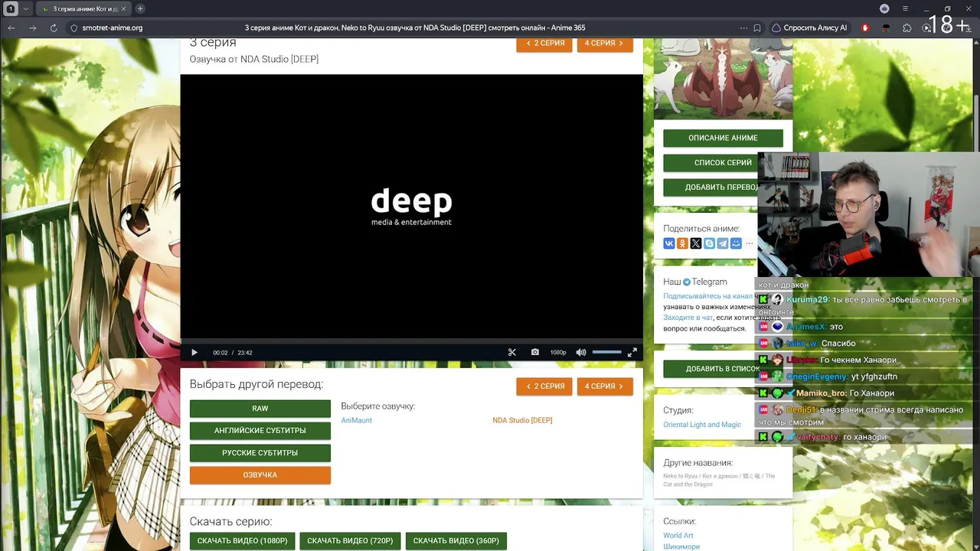
Task: Open 'Описание аниме' page
Action: [723, 138]
